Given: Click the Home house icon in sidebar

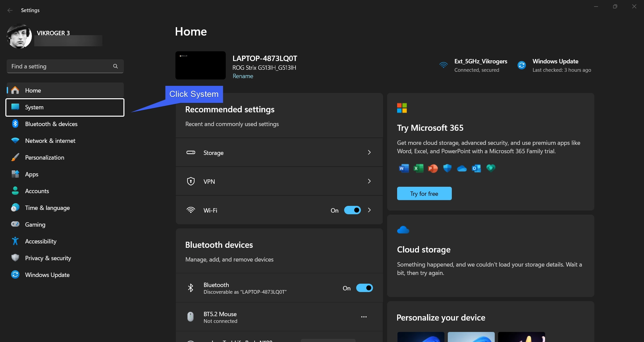Looking at the screenshot, I should pyautogui.click(x=15, y=90).
